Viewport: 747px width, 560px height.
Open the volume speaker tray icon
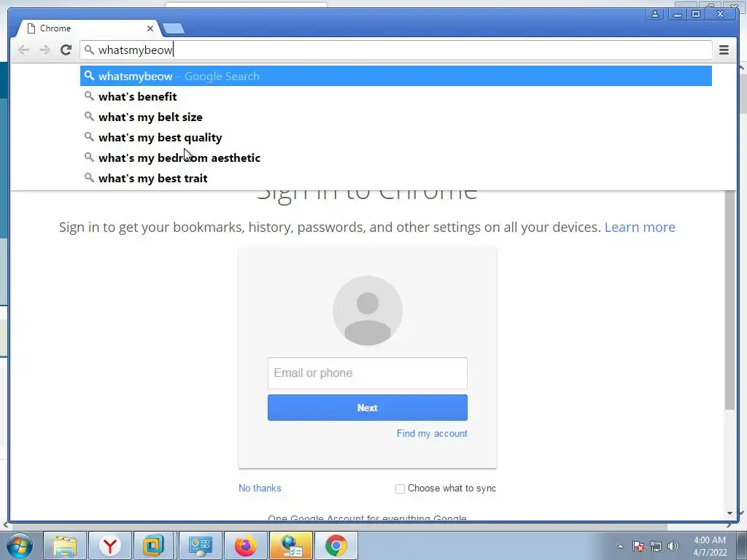673,546
